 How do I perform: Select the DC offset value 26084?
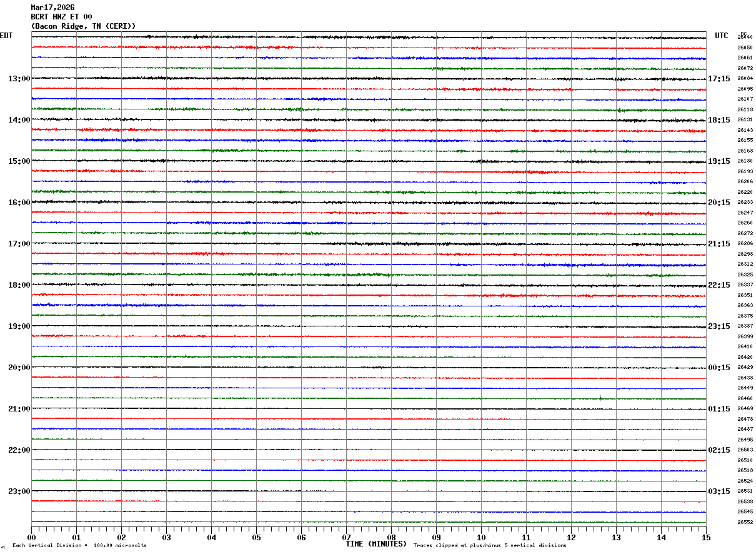pos(745,79)
